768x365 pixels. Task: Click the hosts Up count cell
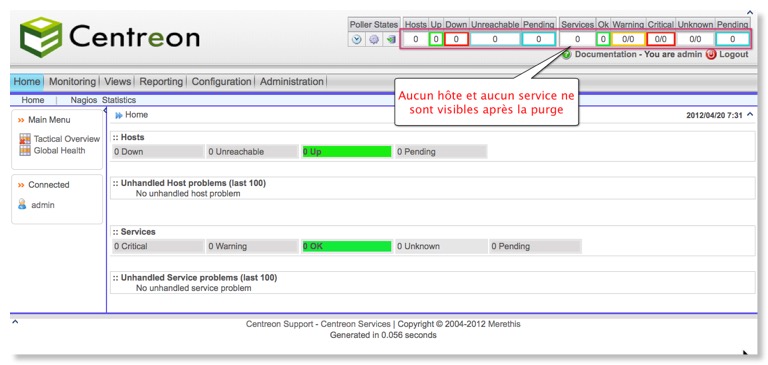click(436, 39)
